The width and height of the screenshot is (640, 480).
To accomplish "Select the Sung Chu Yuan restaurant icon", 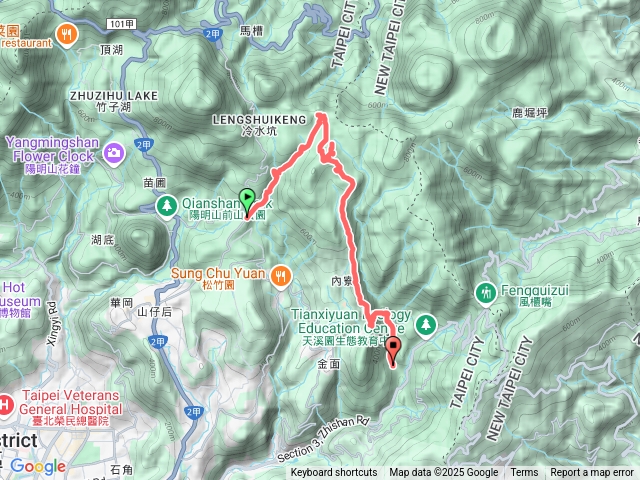I will 281,278.
